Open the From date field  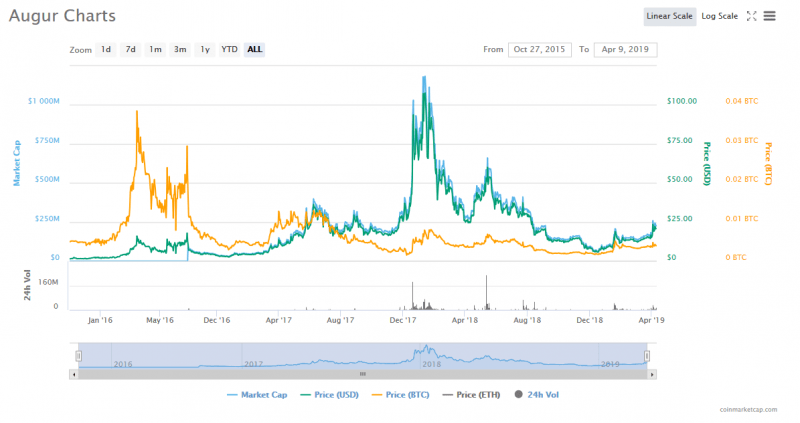[539, 49]
